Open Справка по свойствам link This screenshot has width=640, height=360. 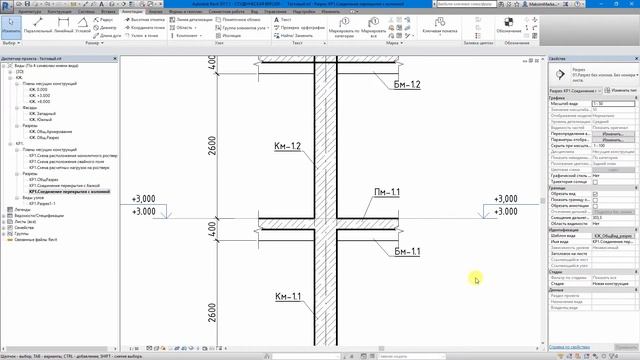tap(569, 347)
